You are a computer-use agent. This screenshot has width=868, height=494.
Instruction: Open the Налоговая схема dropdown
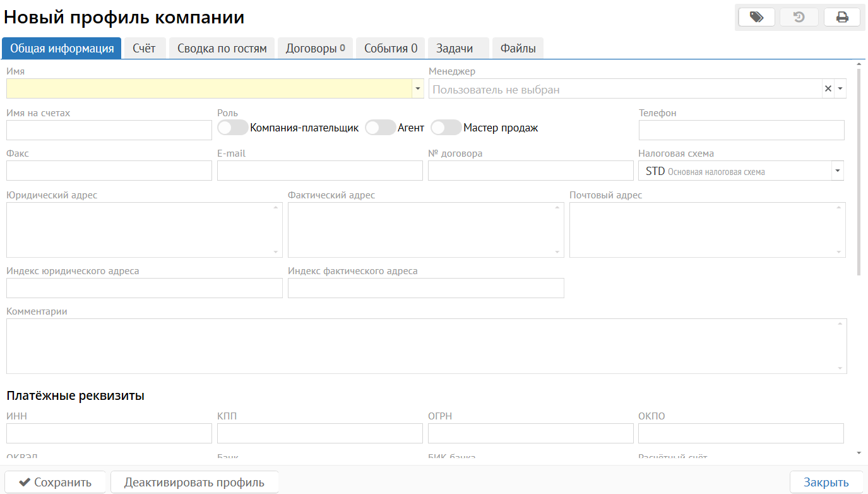pos(837,171)
